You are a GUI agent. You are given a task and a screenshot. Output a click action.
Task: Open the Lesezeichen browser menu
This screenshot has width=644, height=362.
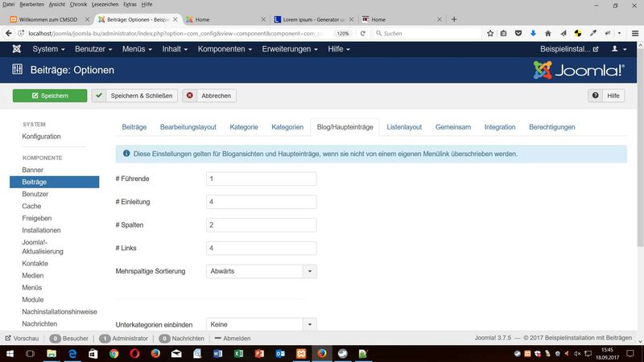[105, 4]
